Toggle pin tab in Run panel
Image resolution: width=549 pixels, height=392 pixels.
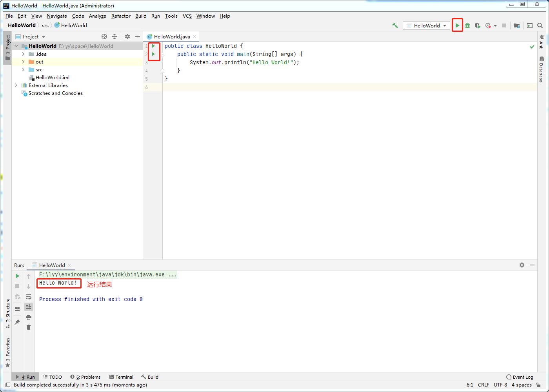pyautogui.click(x=17, y=322)
